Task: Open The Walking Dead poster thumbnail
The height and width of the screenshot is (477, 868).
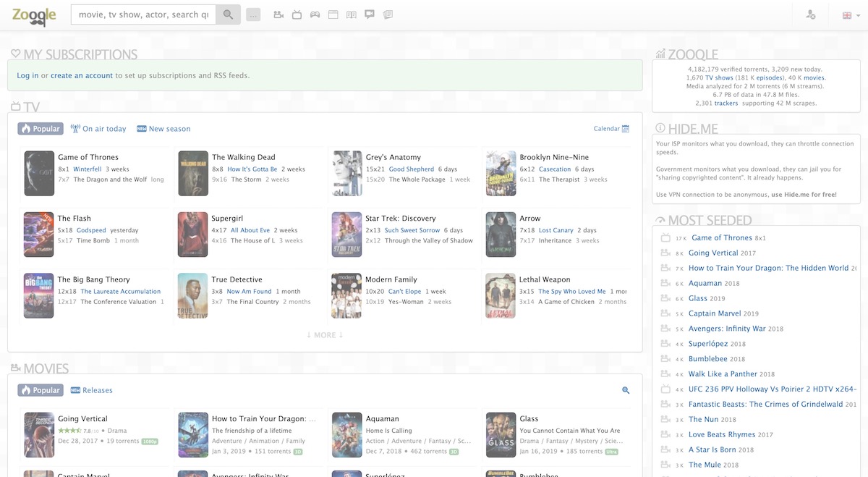Action: [x=193, y=174]
